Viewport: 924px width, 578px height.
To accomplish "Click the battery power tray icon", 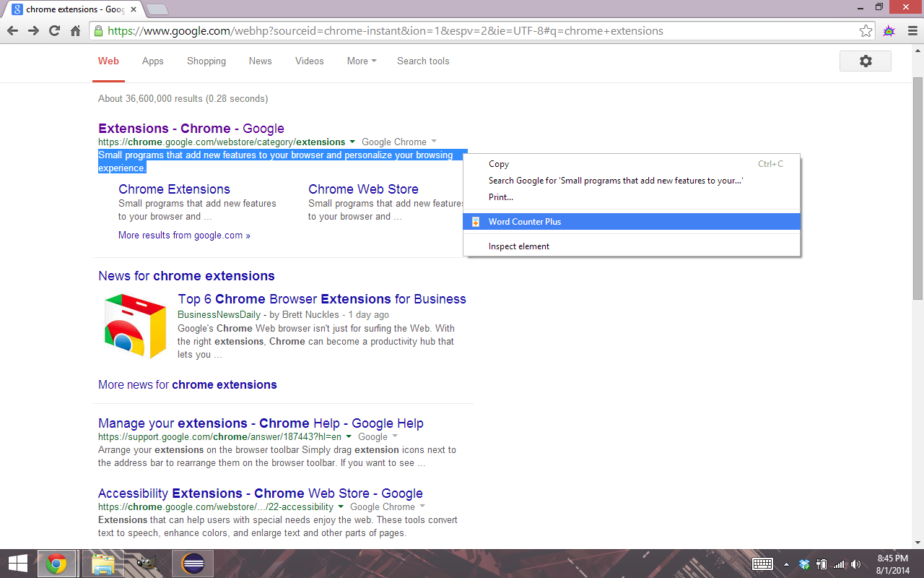I will click(x=821, y=564).
